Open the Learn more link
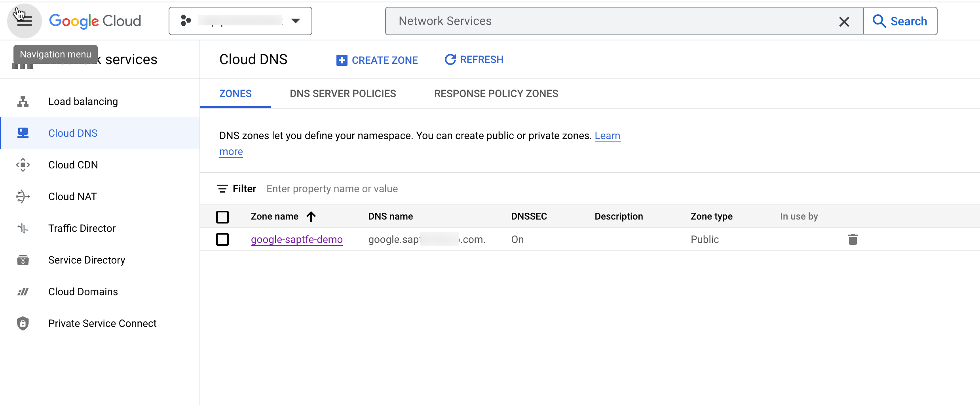Image resolution: width=980 pixels, height=405 pixels. [x=608, y=136]
